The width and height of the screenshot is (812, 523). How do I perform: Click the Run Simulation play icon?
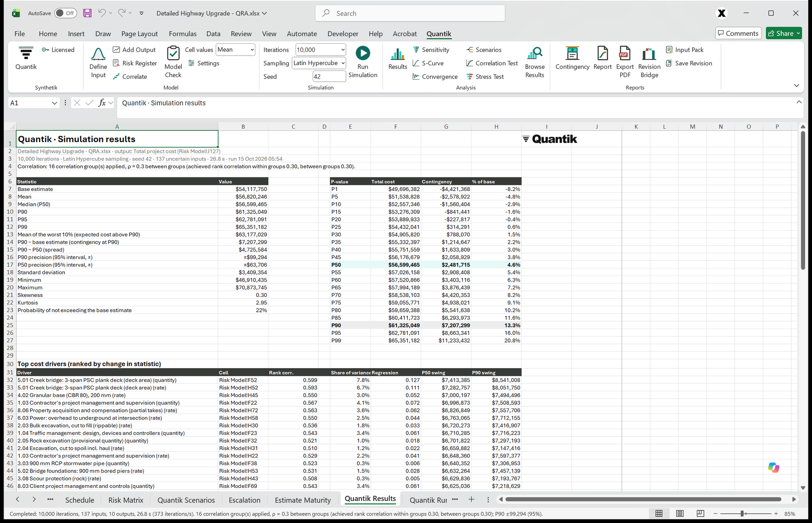[x=363, y=53]
